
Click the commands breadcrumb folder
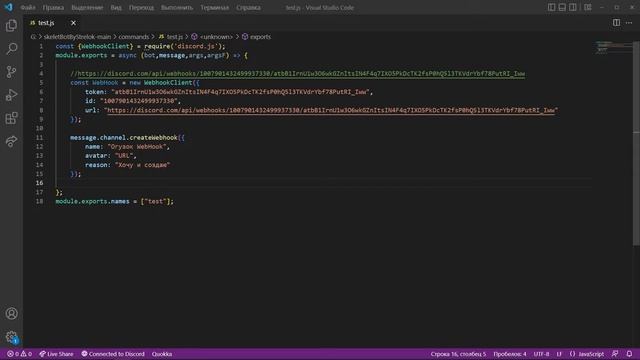[133, 37]
